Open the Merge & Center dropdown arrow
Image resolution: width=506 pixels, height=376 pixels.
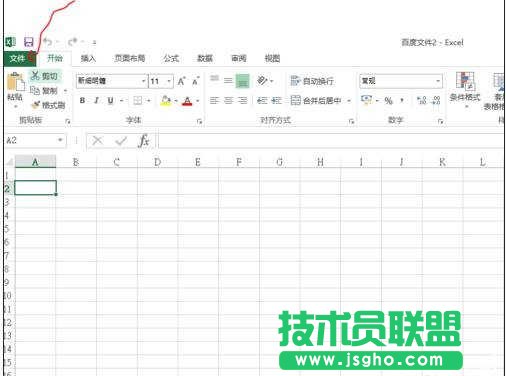tap(349, 100)
